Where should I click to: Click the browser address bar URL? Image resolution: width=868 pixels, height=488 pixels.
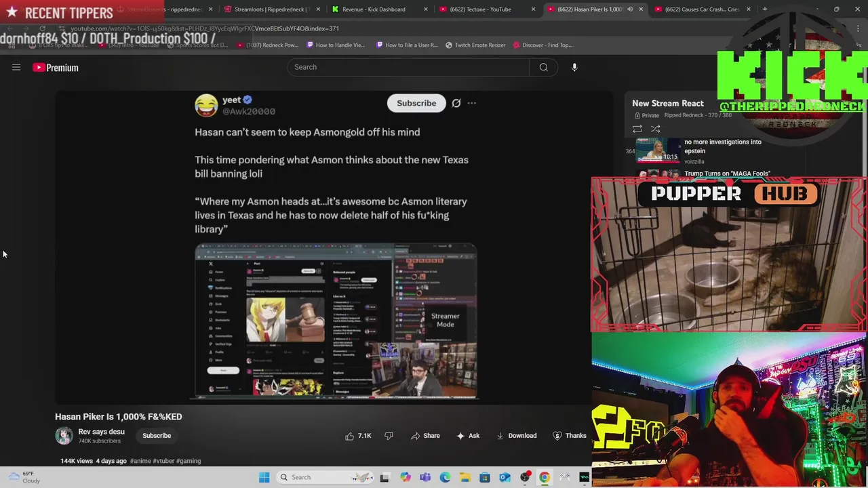[205, 28]
